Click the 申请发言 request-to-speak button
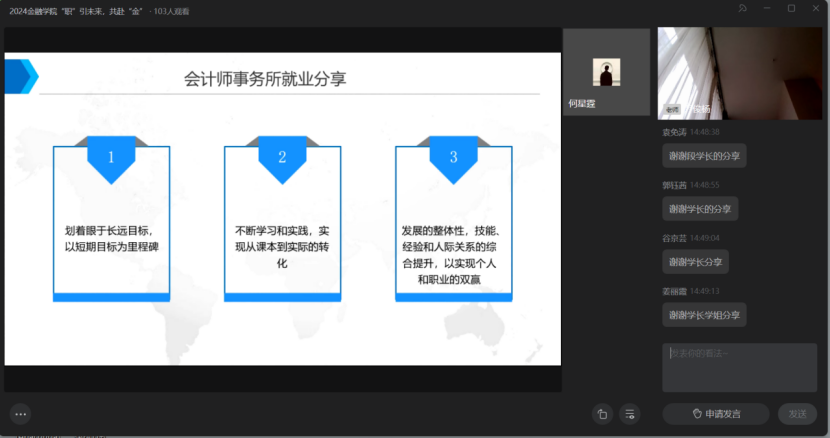 (x=715, y=414)
